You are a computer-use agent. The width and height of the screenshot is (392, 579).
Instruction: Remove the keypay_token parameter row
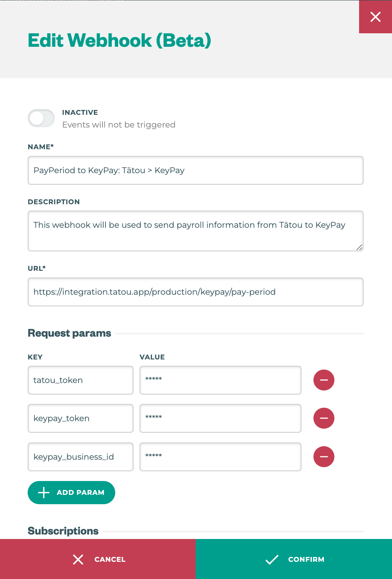coord(324,418)
